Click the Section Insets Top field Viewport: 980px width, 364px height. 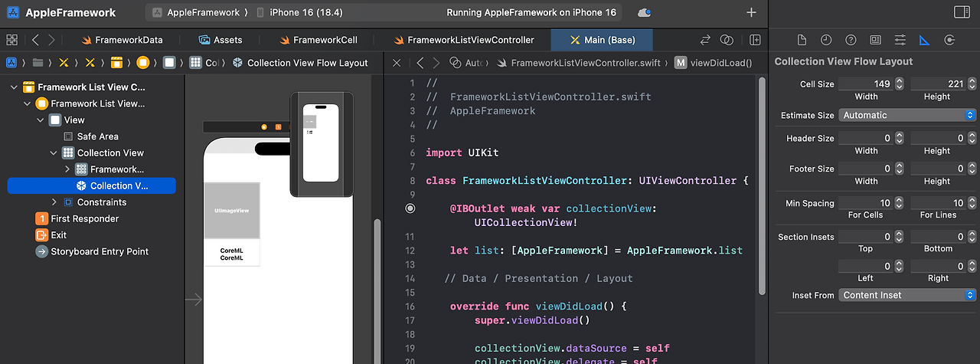click(866, 237)
